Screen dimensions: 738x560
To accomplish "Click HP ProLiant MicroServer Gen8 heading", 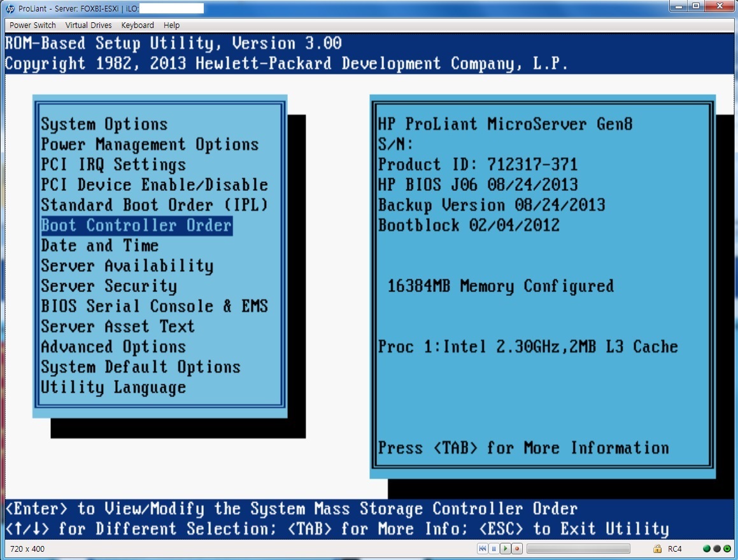I will (506, 124).
